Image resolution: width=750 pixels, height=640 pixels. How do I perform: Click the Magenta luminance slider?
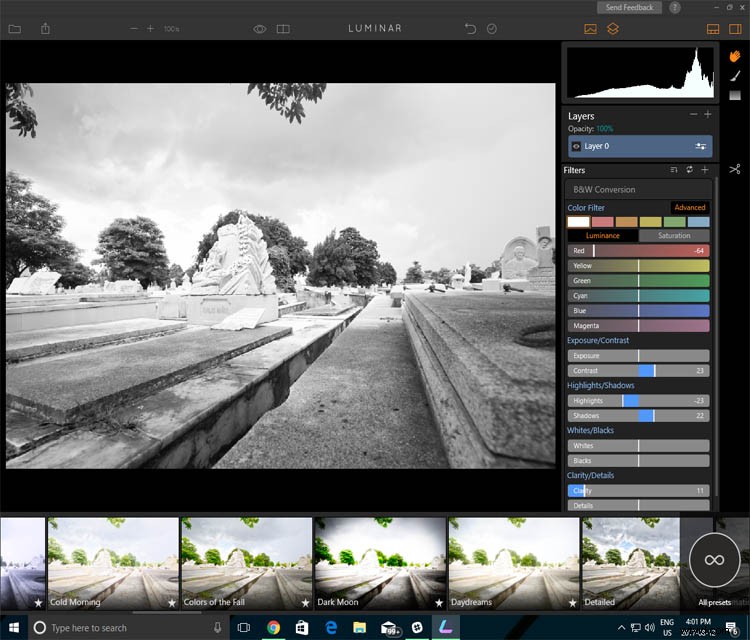pyautogui.click(x=639, y=326)
